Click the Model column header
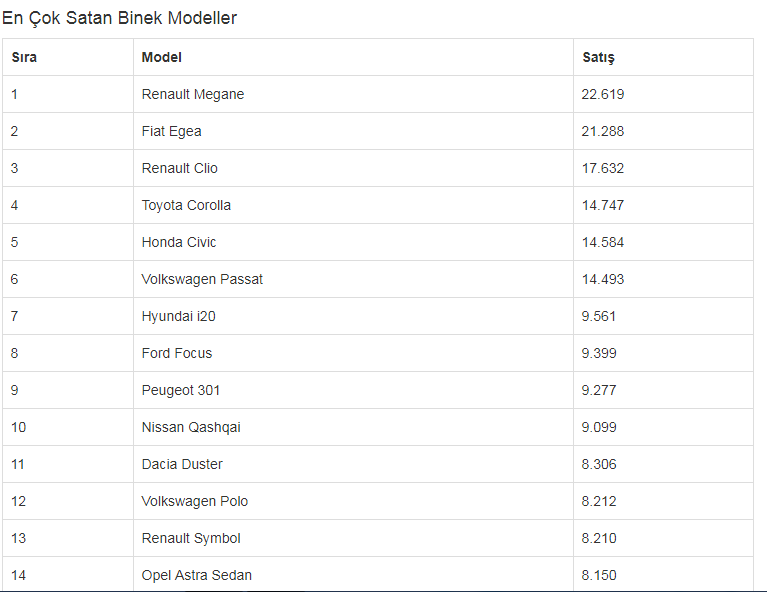The image size is (767, 592). coord(161,57)
